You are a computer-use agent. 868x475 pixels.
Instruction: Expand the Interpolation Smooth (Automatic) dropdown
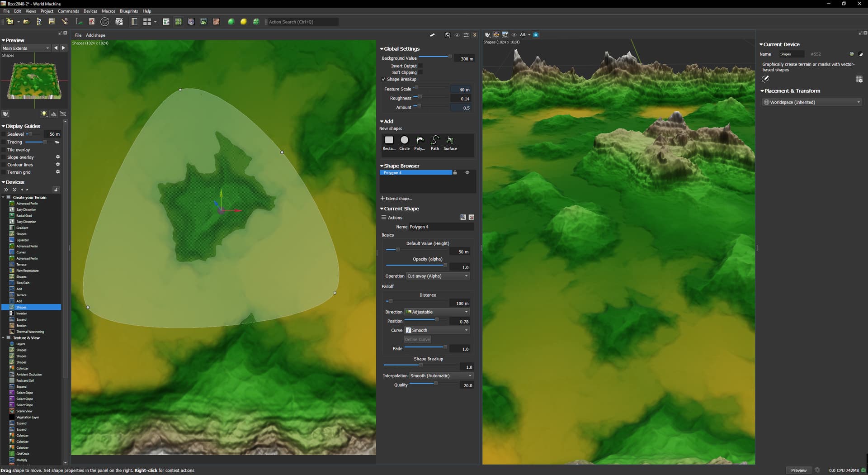(x=441, y=376)
